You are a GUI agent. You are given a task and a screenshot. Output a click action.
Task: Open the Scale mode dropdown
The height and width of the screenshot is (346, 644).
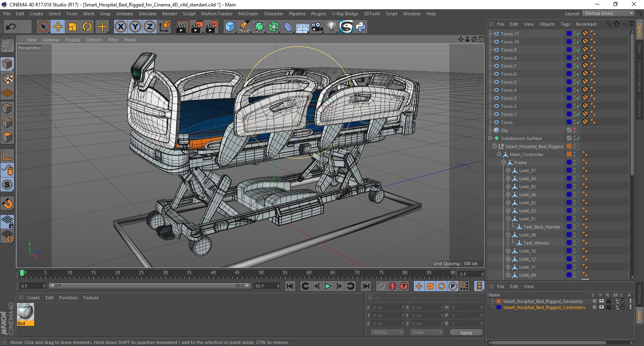tap(427, 332)
